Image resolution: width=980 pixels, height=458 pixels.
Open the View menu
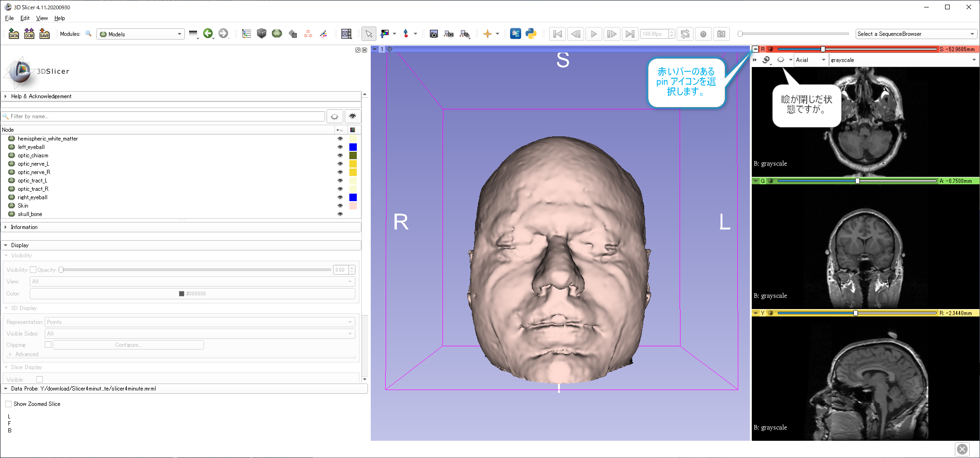(x=42, y=18)
